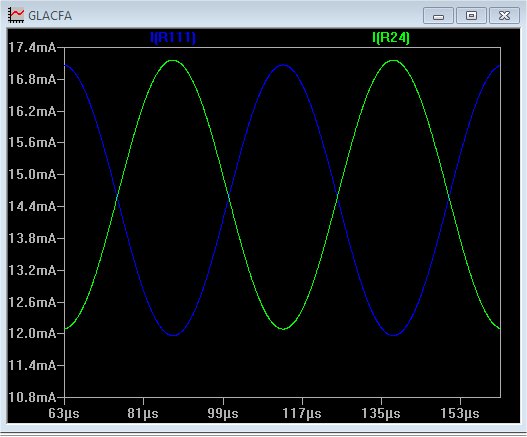
Task: Click the 10.8mA vertical axis label
Action: pos(32,397)
